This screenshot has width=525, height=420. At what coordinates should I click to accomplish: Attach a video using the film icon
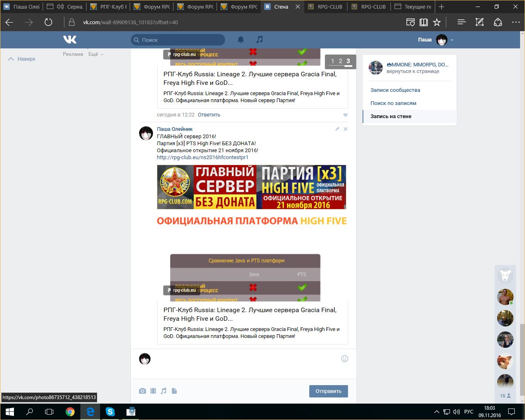pyautogui.click(x=153, y=391)
